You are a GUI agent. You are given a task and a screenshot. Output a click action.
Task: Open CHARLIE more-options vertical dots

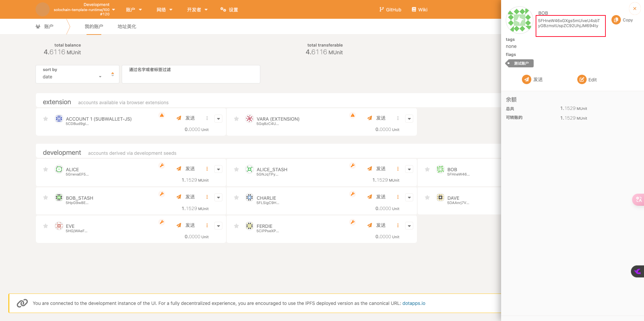point(398,197)
